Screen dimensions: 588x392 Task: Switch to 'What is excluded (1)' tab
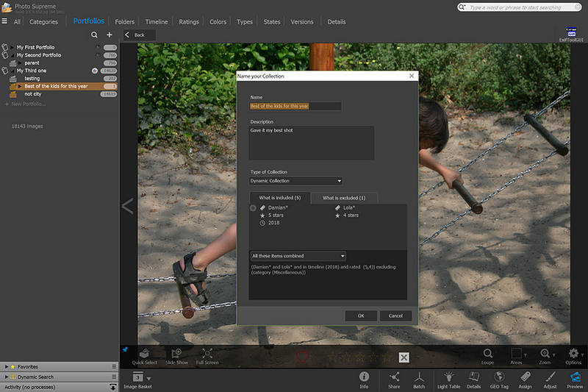(x=344, y=198)
